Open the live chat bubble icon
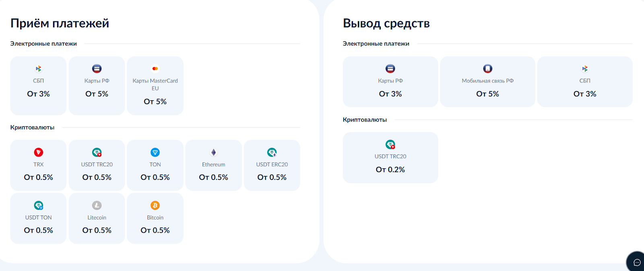 (637, 263)
